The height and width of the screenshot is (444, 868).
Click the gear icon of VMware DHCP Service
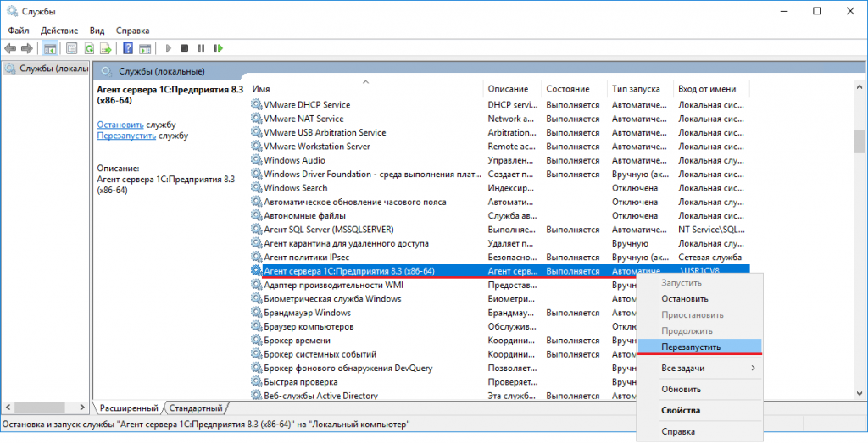[256, 104]
